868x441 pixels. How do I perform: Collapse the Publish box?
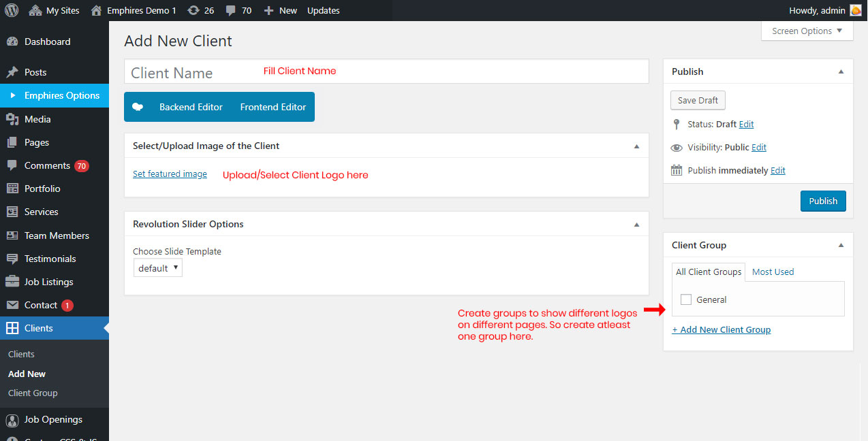click(x=841, y=71)
